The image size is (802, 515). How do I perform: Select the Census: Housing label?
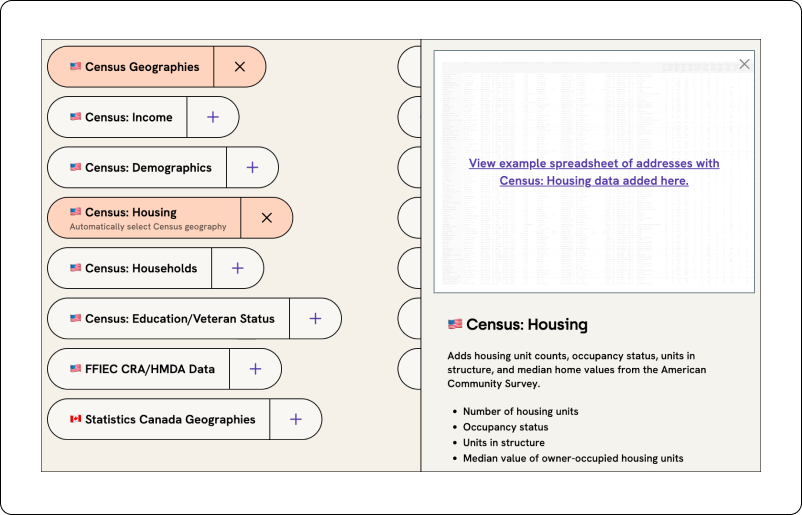point(131,212)
